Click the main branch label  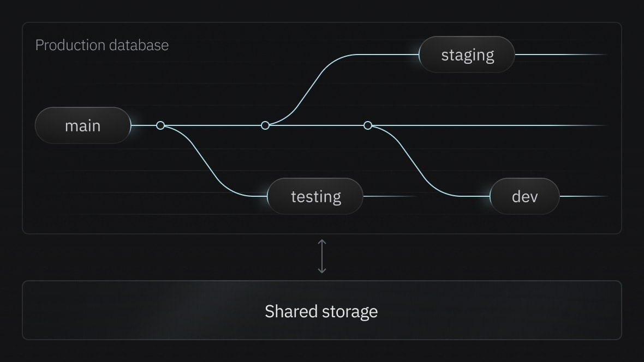pos(83,125)
